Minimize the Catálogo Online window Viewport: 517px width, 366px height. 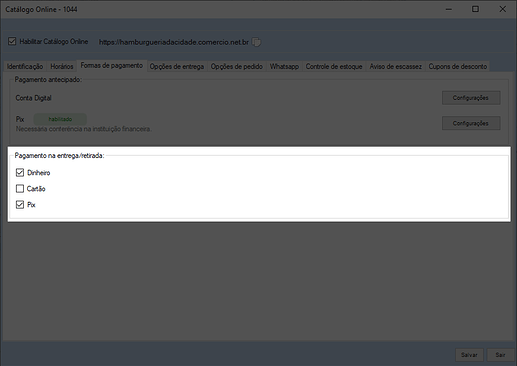449,9
